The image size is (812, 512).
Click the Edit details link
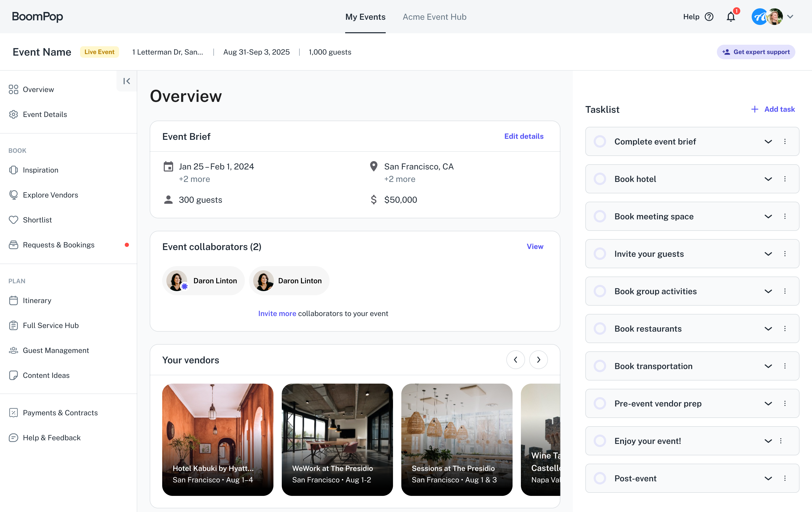pos(524,136)
